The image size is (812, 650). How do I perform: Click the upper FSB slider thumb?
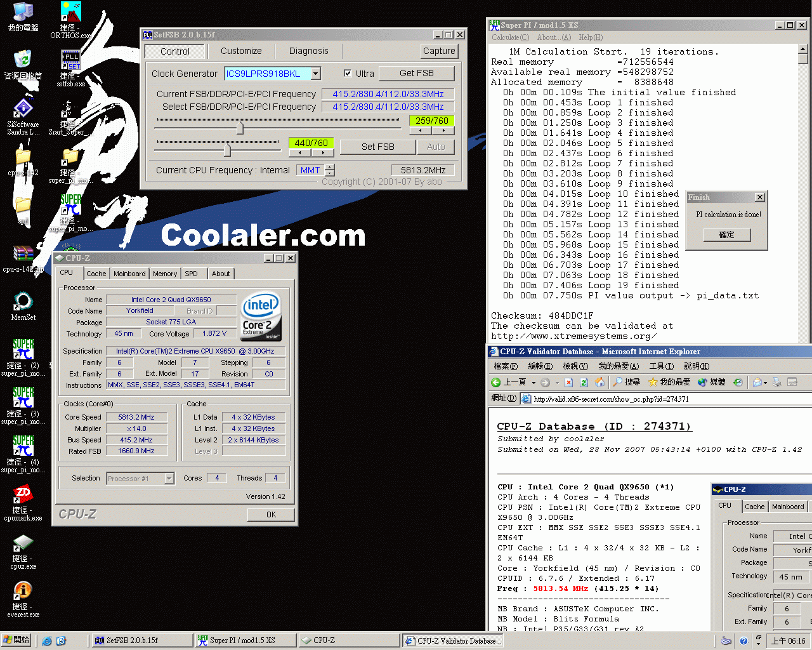click(x=240, y=128)
